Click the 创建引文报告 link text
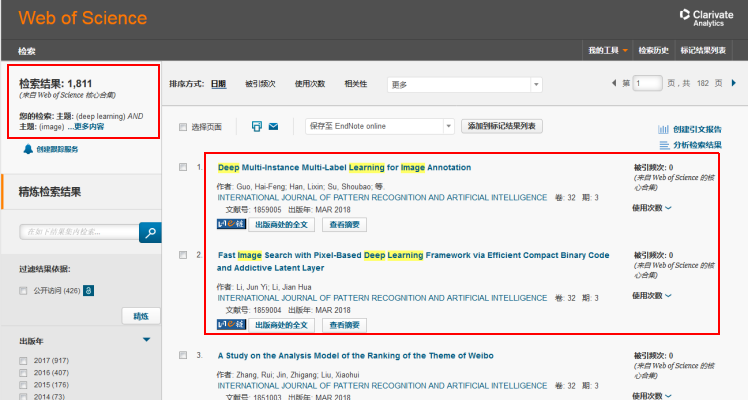This screenshot has width=748, height=400. click(x=697, y=129)
